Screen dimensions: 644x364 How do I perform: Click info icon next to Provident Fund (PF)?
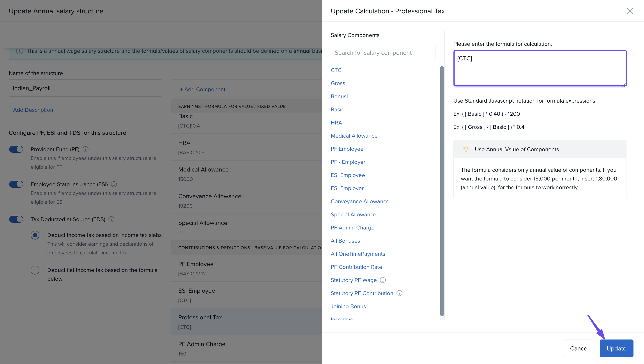click(85, 149)
